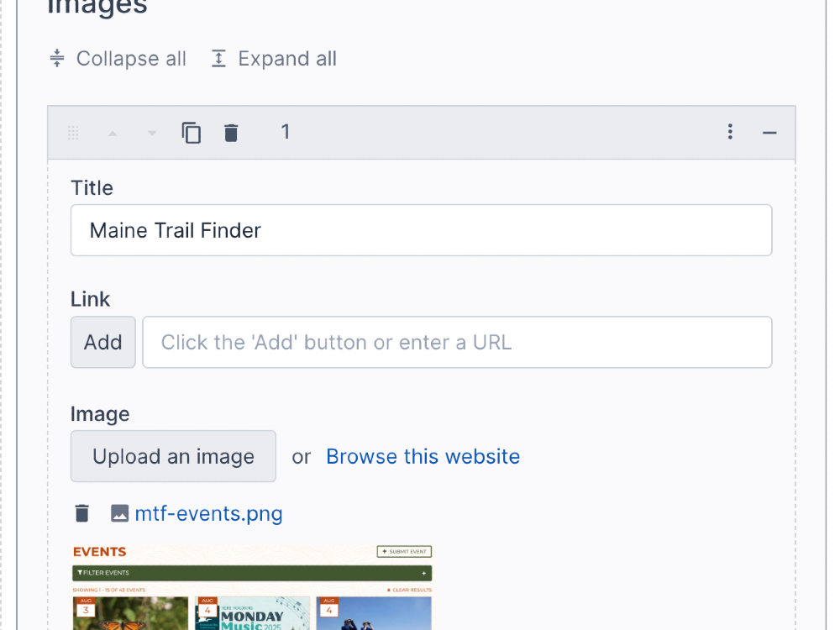Delete block 1 with the trash icon
The height and width of the screenshot is (630, 840).
coord(231,132)
